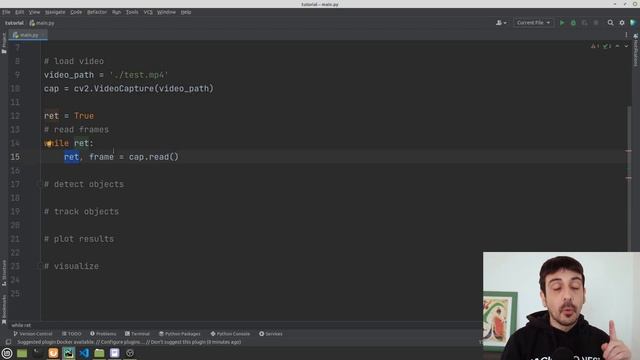Collapse the fold marker at line 17
This screenshot has width=640, height=360.
pos(39,184)
